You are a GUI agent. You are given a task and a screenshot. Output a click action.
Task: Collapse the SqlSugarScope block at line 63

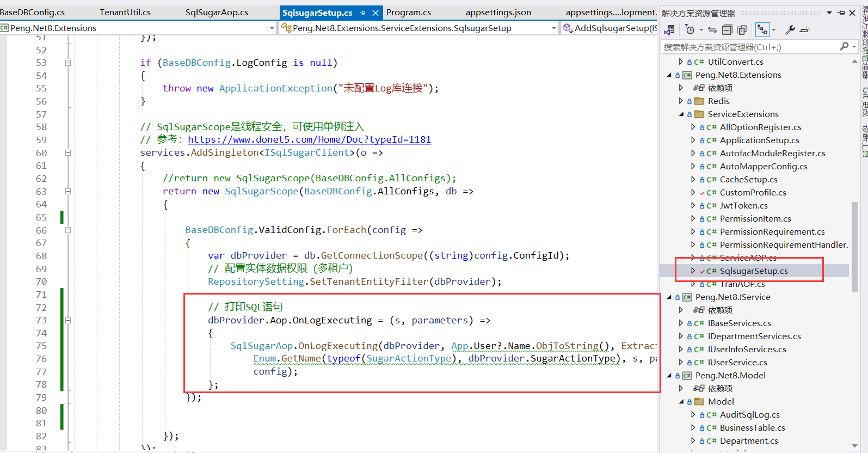coord(68,192)
